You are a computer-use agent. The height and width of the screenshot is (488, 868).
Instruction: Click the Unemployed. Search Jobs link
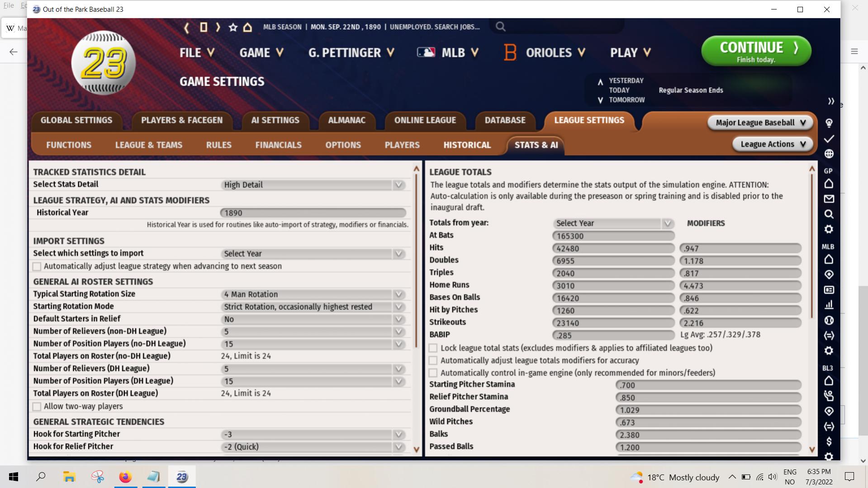tap(435, 27)
